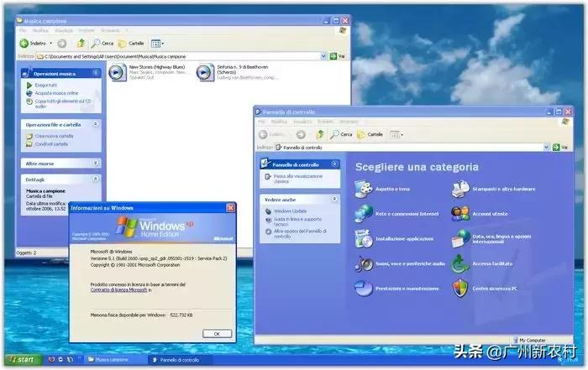This screenshot has width=588, height=370.
Task: Open Centro sicurezza PC category
Action: (485, 289)
